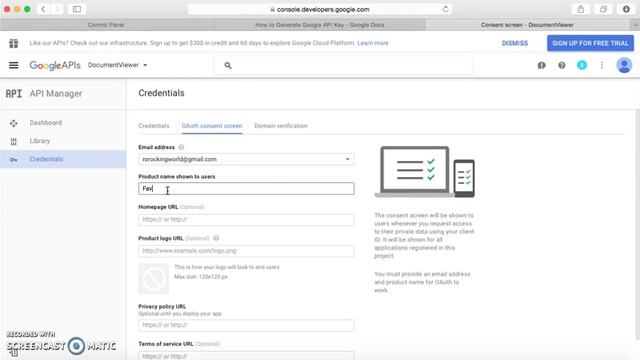Click the Homepage URL field

tap(246, 220)
